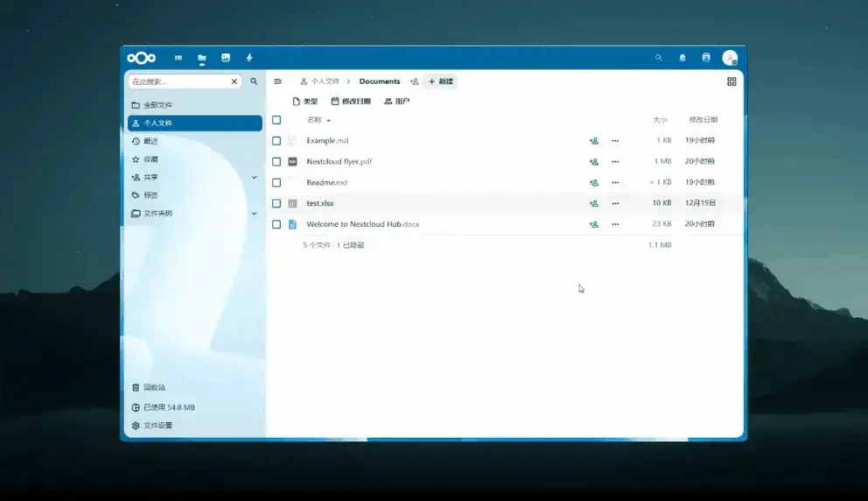Select the Nextcloud flyer.pdf checkbox

(x=276, y=162)
